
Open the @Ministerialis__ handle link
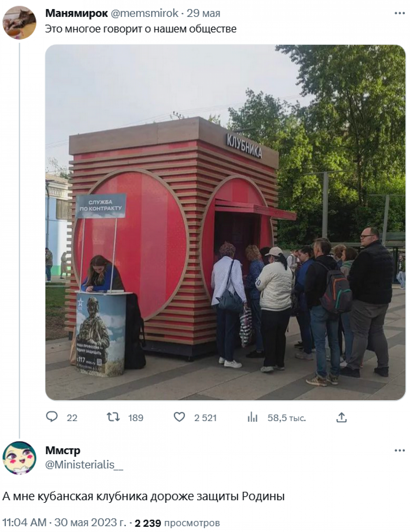point(84,465)
